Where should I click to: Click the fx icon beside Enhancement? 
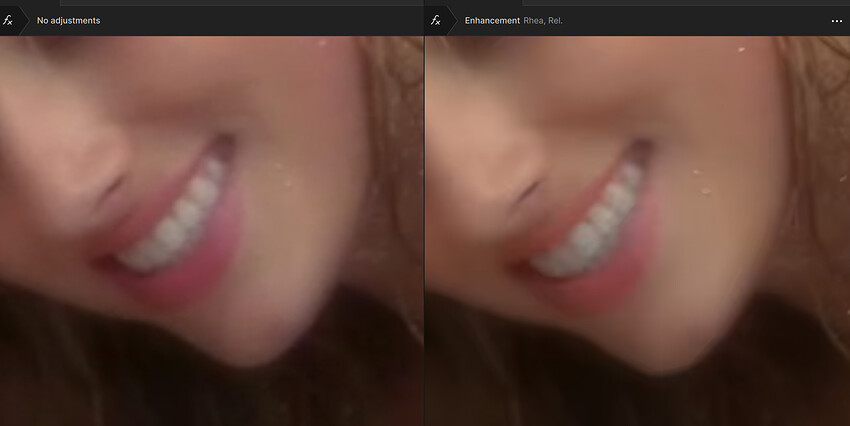point(435,20)
